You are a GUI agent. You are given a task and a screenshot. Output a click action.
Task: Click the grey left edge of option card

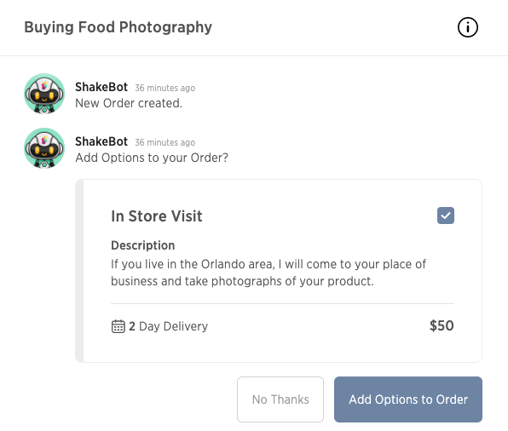(79, 271)
